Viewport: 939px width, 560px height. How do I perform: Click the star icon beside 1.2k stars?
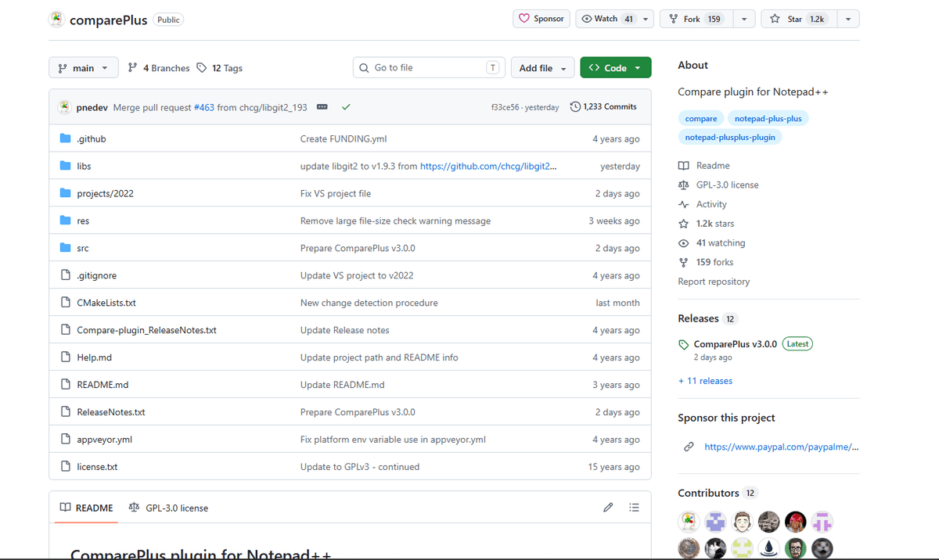(x=684, y=224)
